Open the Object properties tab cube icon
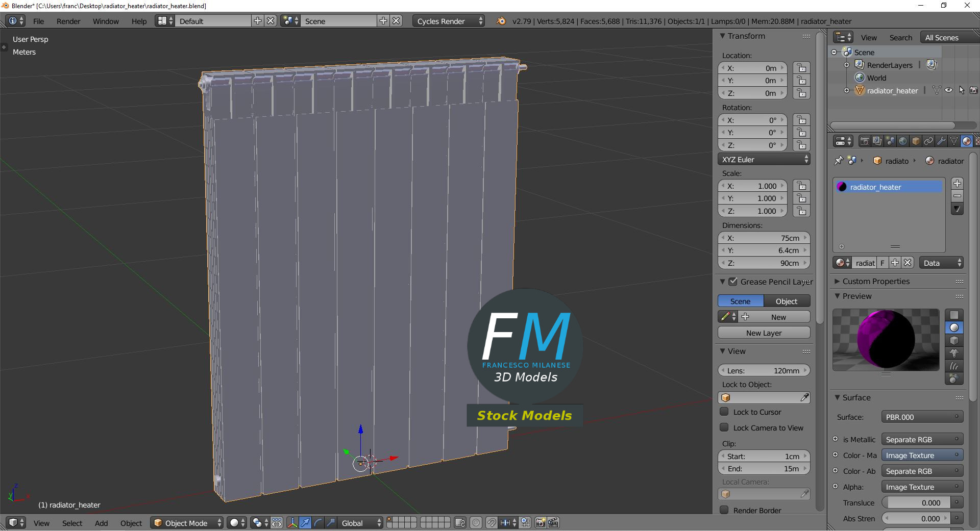 (x=916, y=141)
